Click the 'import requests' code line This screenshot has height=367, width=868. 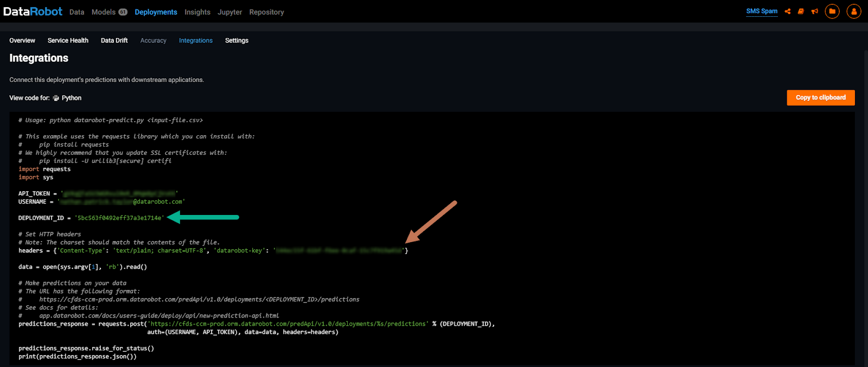pyautogui.click(x=44, y=169)
